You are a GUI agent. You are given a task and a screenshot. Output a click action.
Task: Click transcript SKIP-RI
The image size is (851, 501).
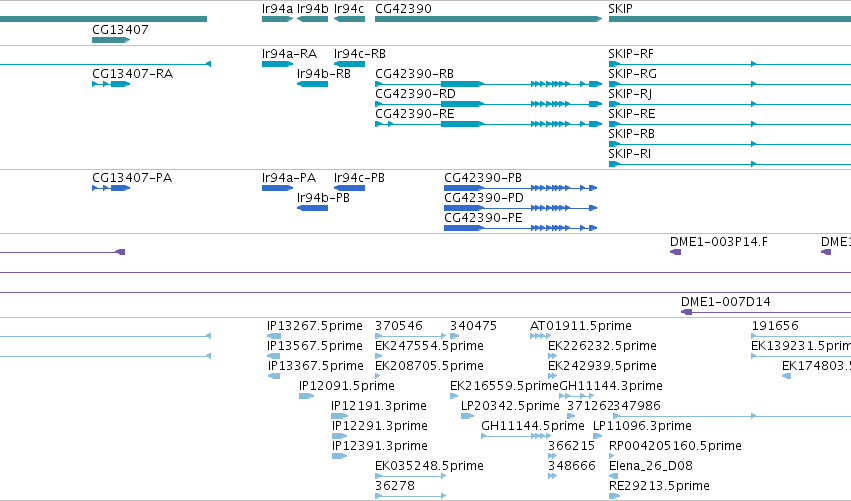(730, 164)
